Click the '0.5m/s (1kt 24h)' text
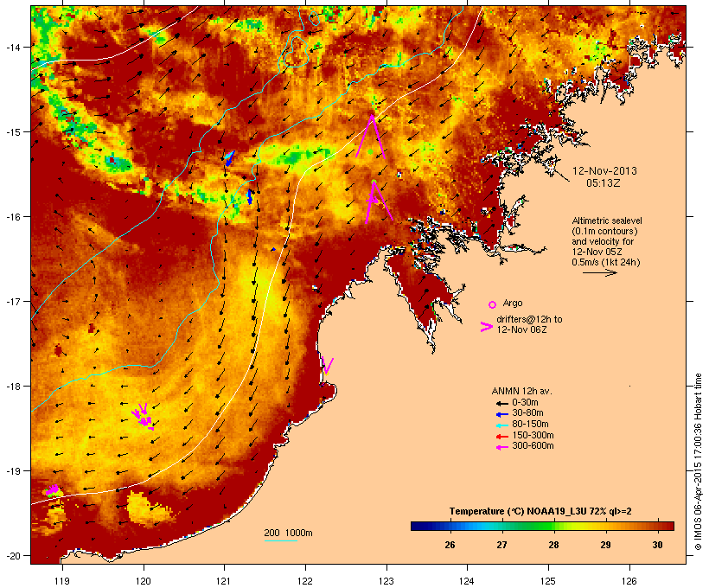Screen dimensions: 709x588 [x=606, y=262]
